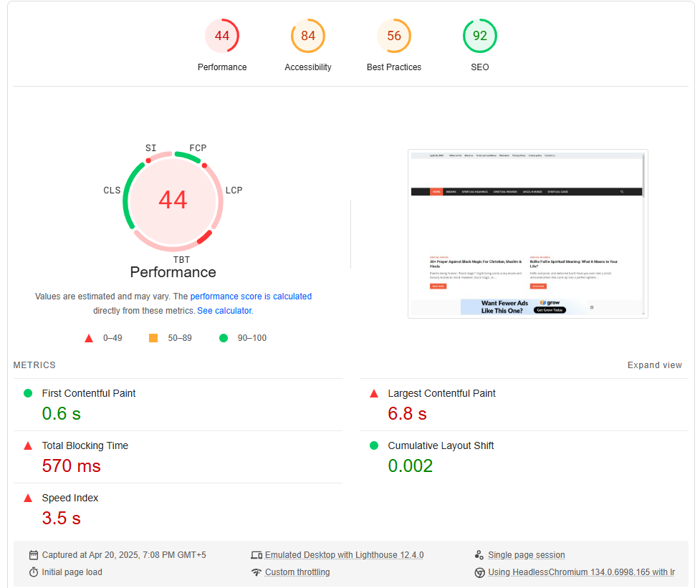Click the 'Custom throttling' text

(x=297, y=572)
